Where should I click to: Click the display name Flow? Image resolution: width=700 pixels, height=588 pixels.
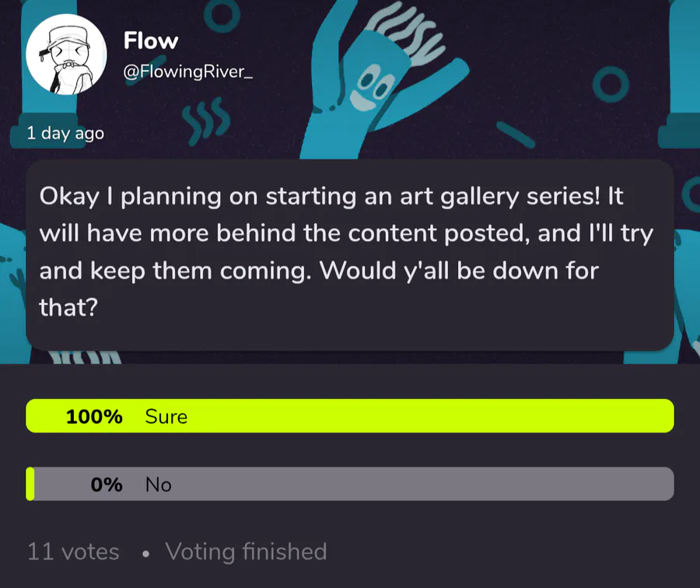(x=151, y=40)
